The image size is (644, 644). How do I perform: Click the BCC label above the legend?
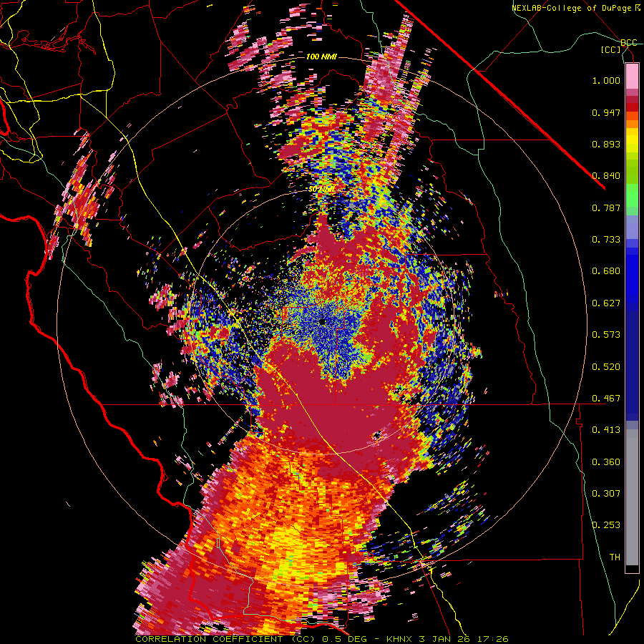point(629,43)
